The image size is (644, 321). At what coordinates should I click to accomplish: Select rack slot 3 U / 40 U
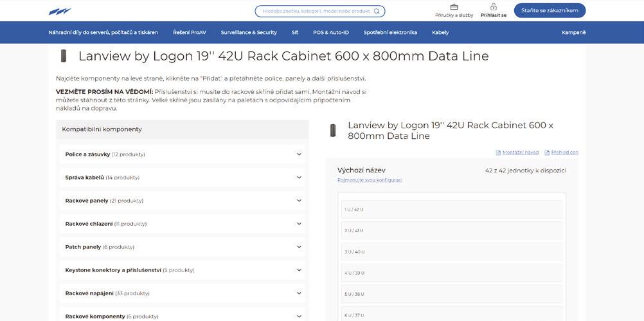coord(452,252)
